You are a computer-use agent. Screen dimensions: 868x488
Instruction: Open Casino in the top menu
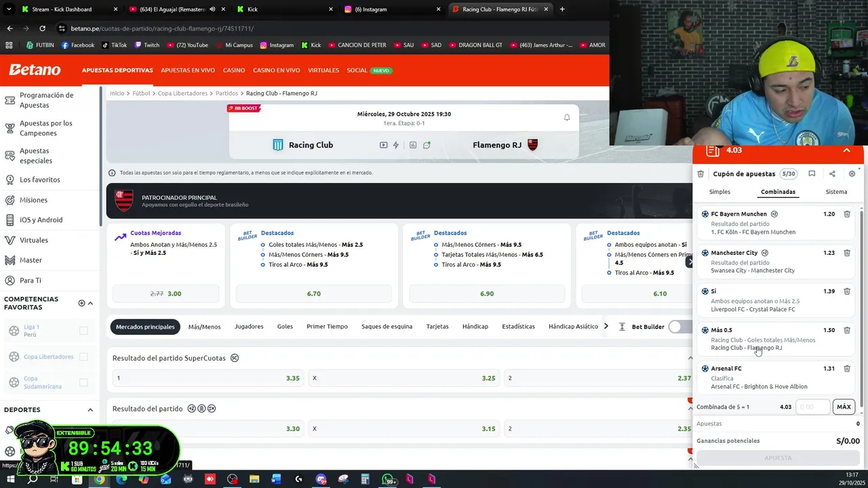pyautogui.click(x=234, y=70)
